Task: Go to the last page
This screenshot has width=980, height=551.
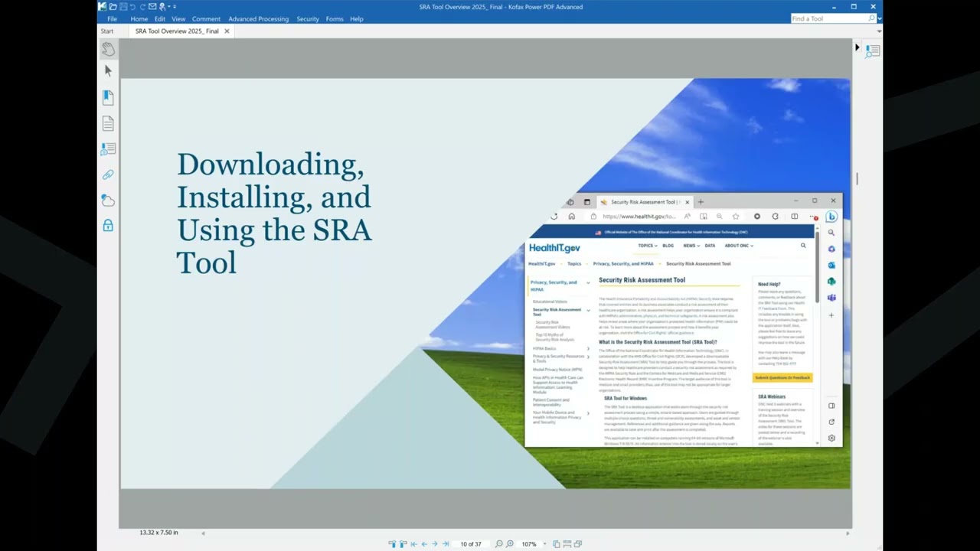Action: click(445, 544)
